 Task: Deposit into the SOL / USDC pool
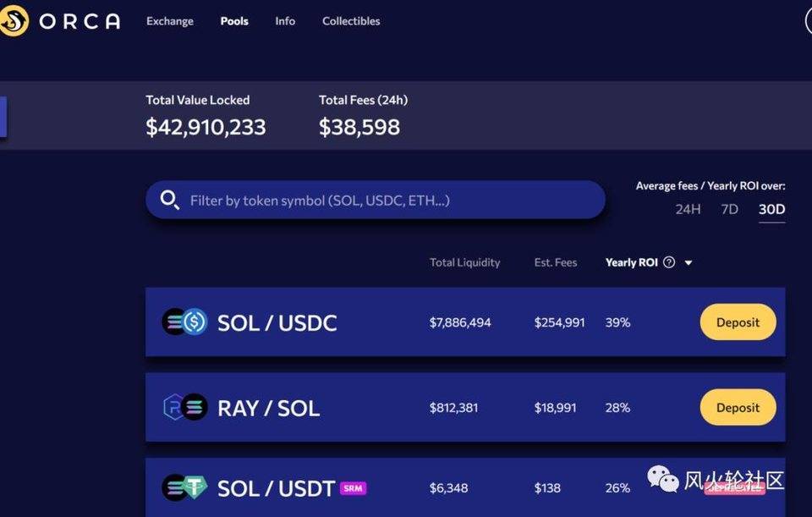[x=738, y=322]
